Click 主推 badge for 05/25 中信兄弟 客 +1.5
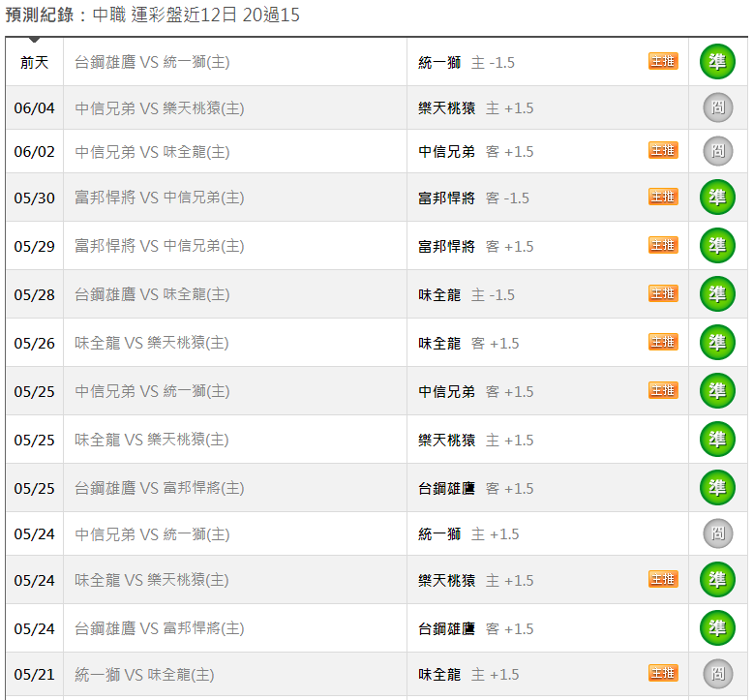Image resolution: width=753 pixels, height=700 pixels. point(663,390)
